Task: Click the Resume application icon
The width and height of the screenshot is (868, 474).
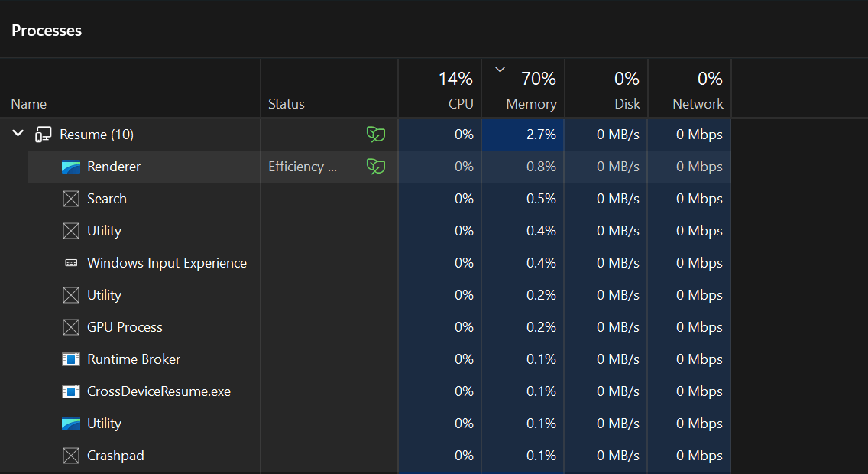Action: click(43, 134)
